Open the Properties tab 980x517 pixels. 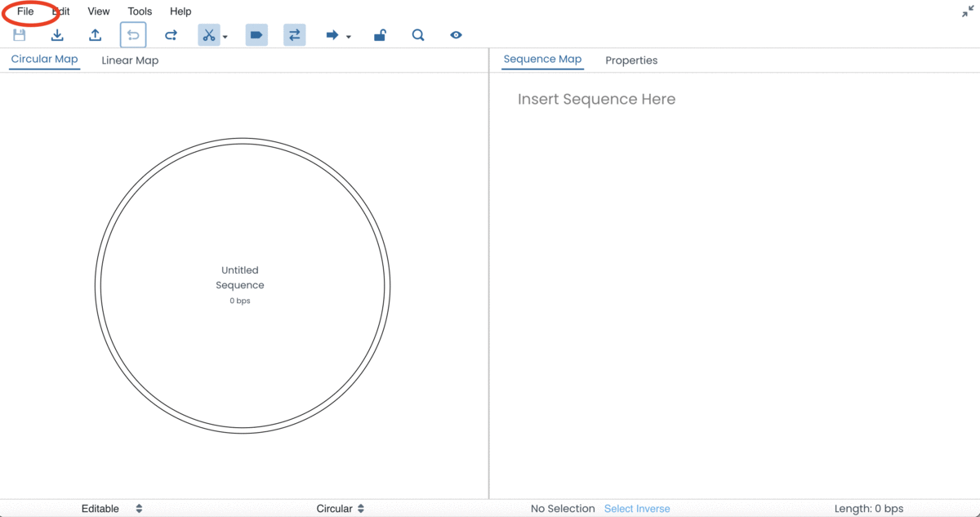631,60
